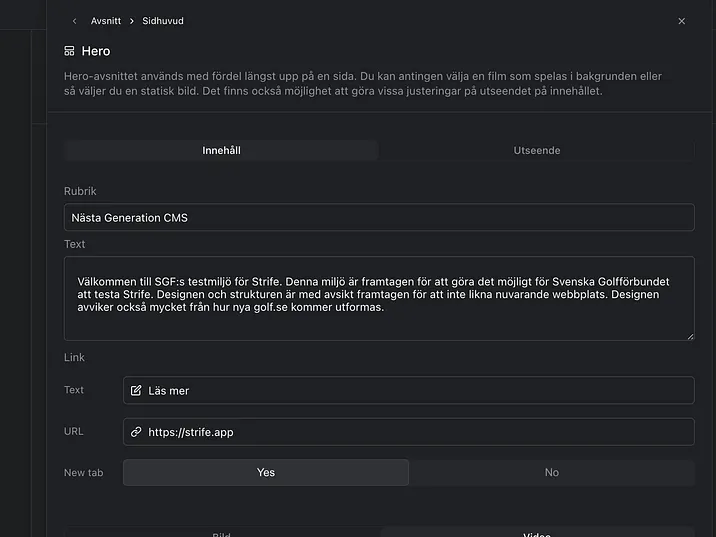Click the Hero section heading
This screenshot has height=537, width=716.
pyautogui.click(x=96, y=51)
